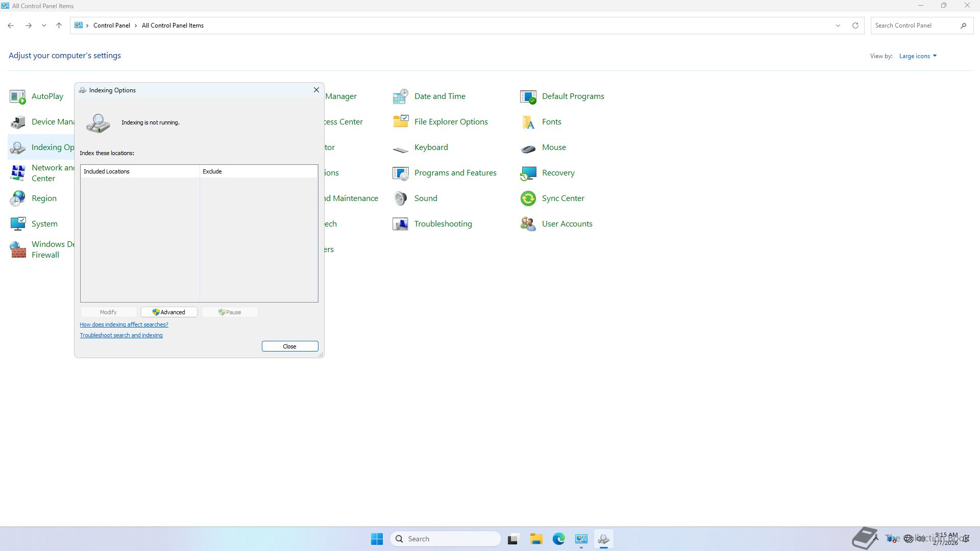Open Default Programs icon

528,96
